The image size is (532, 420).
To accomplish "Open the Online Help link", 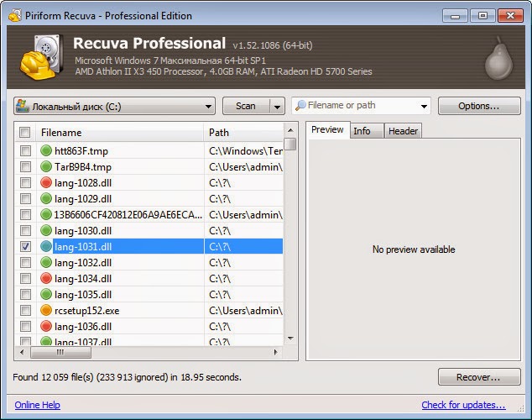I will [37, 405].
